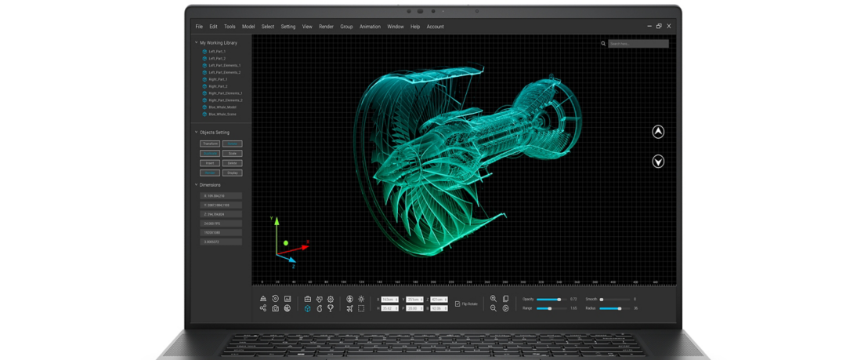The width and height of the screenshot is (868, 360).
Task: Click the share icon in bottom toolbar
Action: click(x=263, y=308)
